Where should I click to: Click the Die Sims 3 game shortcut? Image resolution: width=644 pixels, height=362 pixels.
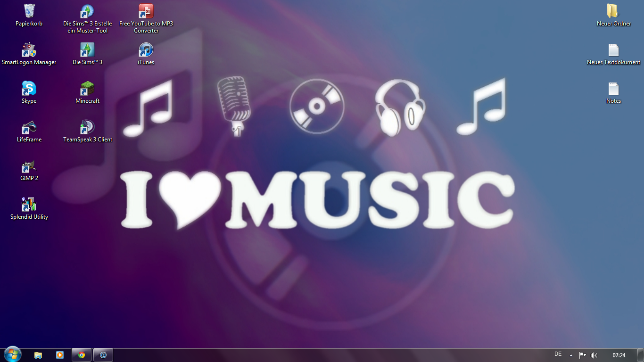(x=88, y=50)
